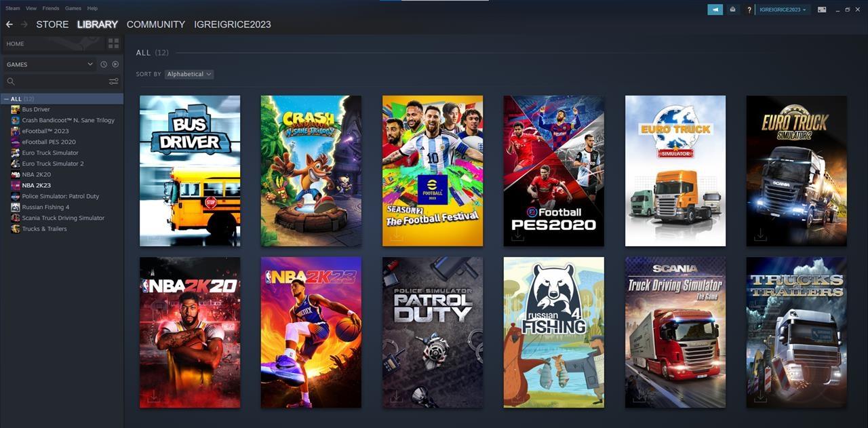Open Euro Truck Simulator 2 cover art
This screenshot has height=428, width=868.
797,171
